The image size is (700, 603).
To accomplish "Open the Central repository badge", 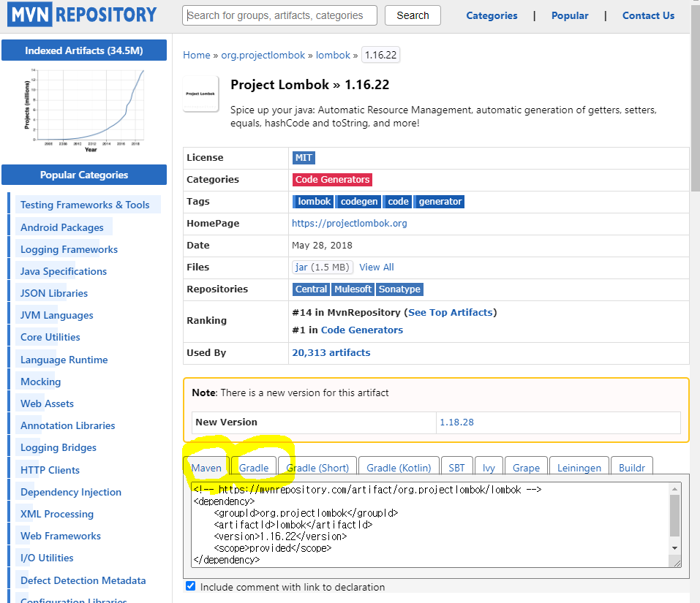I will point(311,289).
